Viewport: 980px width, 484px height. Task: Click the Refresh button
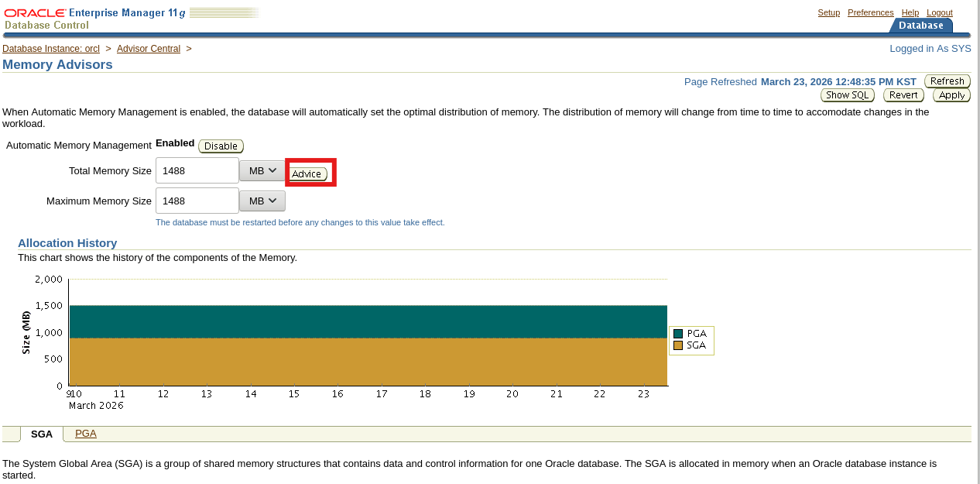click(947, 81)
